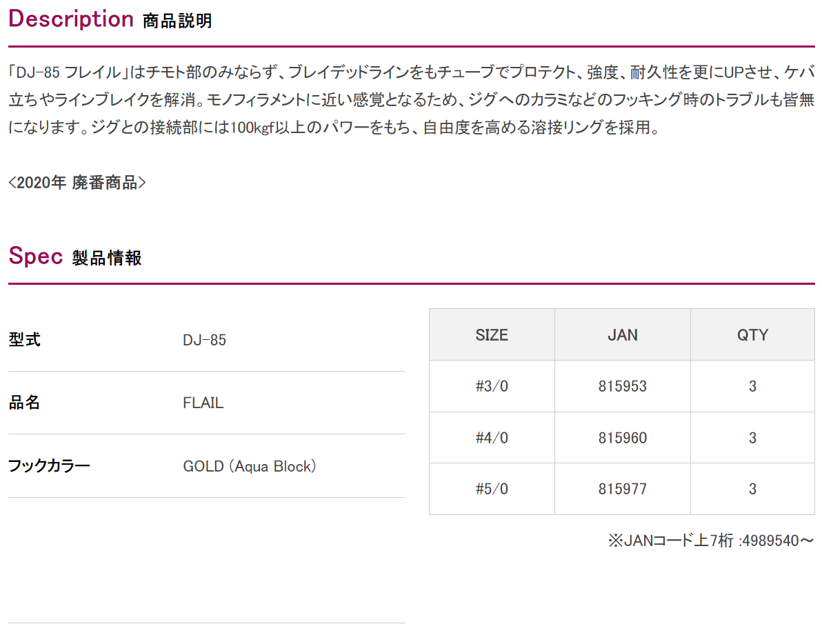Select the #3/0 size cell
This screenshot has width=822, height=644.
click(x=492, y=386)
